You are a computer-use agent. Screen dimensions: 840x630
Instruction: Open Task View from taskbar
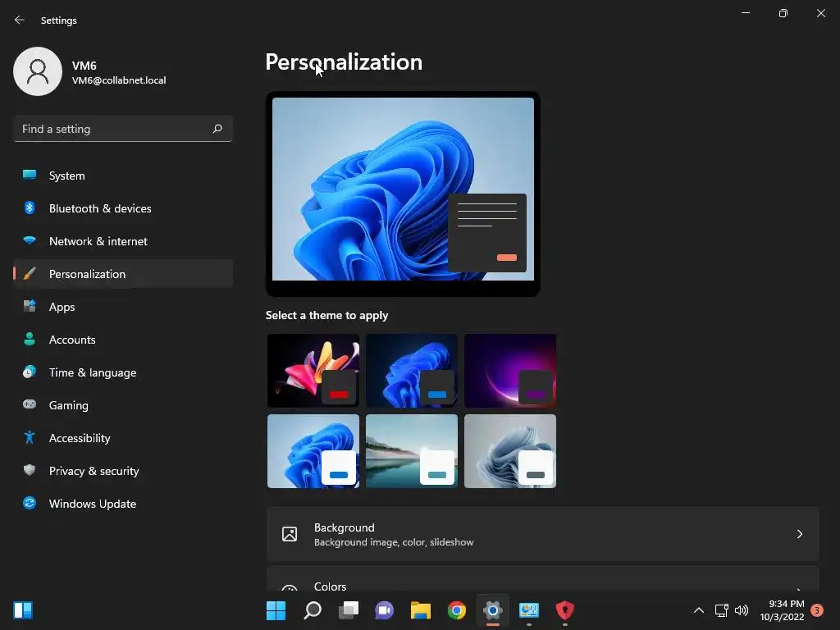[349, 610]
